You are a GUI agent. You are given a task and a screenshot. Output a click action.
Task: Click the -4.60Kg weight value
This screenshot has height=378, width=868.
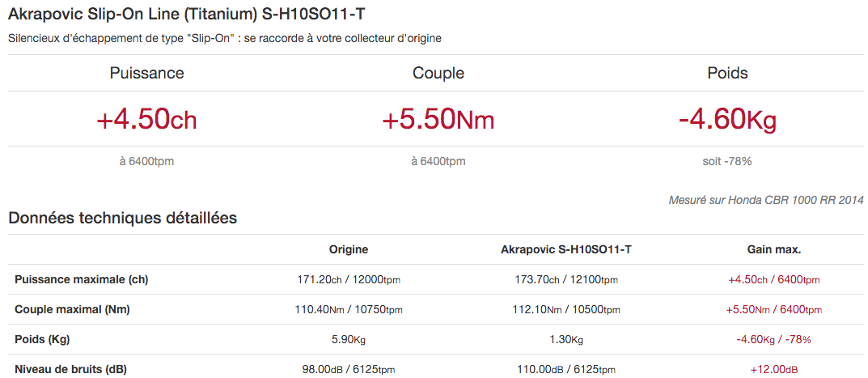(x=727, y=120)
